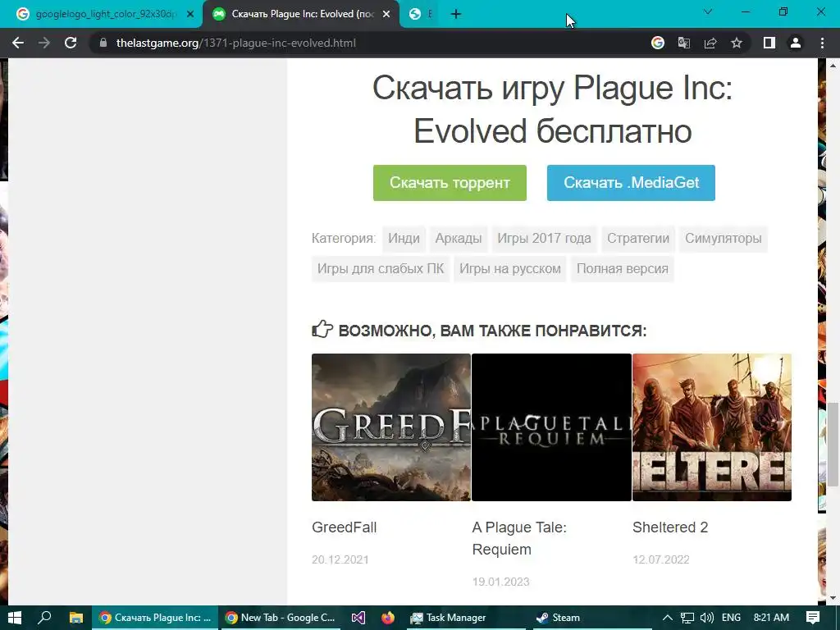Image resolution: width=840 pixels, height=630 pixels.
Task: Open Visual Studio from taskbar
Action: 358,618
